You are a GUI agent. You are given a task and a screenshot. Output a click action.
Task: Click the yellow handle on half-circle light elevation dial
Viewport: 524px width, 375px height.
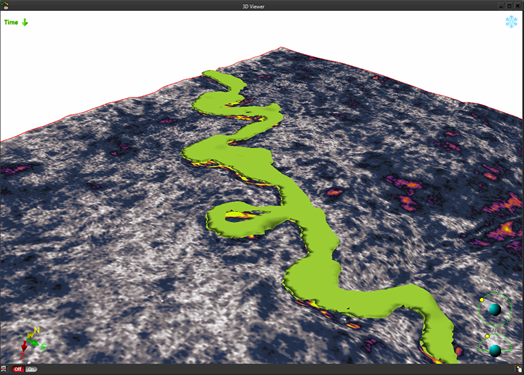[487, 336]
